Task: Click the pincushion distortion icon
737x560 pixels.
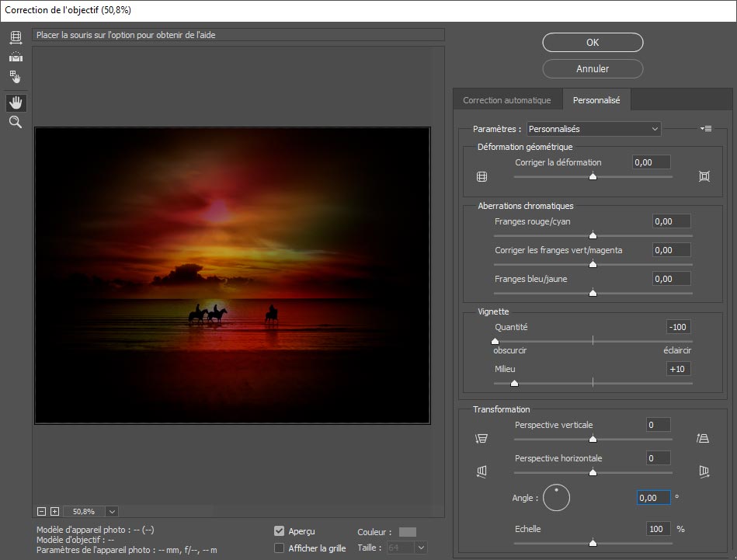Action: (x=704, y=176)
